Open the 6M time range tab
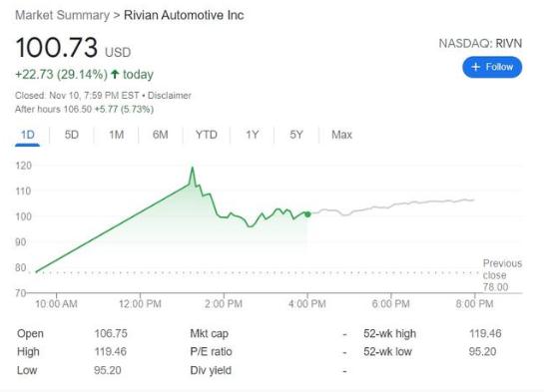This screenshot has height=392, width=544. click(161, 135)
